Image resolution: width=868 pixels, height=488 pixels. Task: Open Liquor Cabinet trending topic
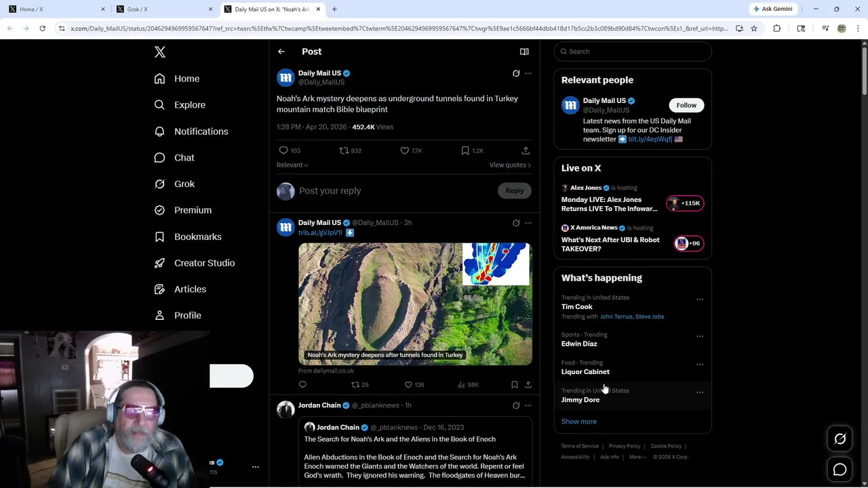(585, 372)
